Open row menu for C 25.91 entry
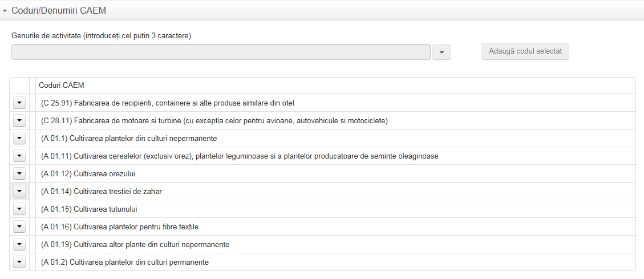 [x=19, y=103]
